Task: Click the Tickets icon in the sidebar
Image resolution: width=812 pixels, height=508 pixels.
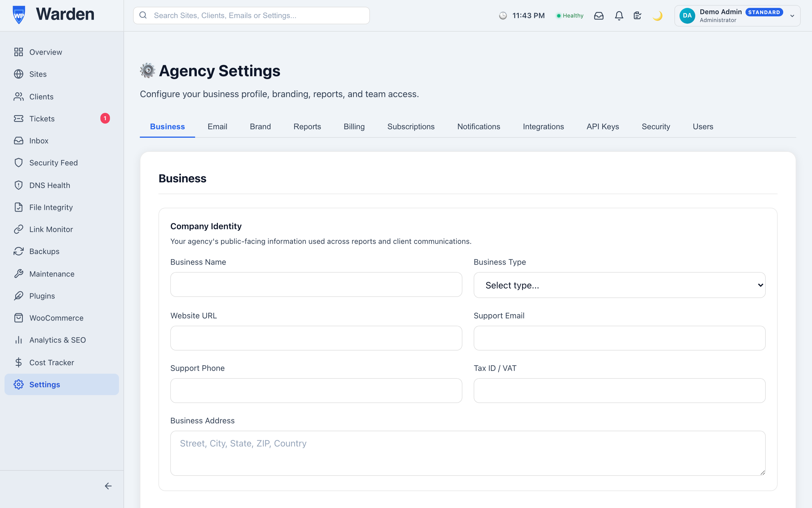Action: [18, 119]
